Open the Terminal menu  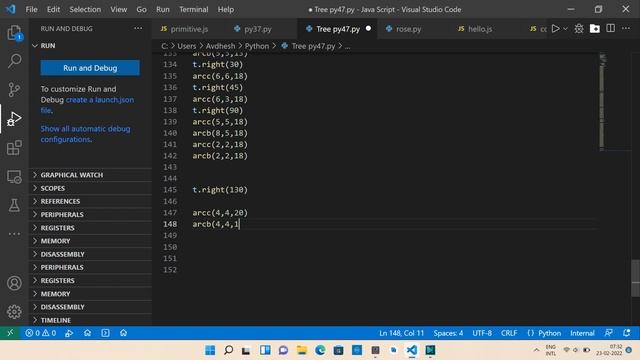(x=193, y=9)
